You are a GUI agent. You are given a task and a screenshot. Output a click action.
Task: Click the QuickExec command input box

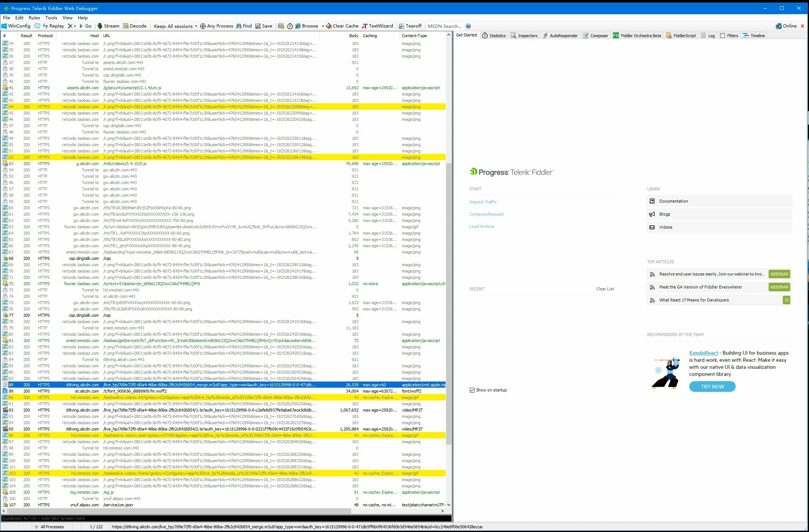[223, 518]
